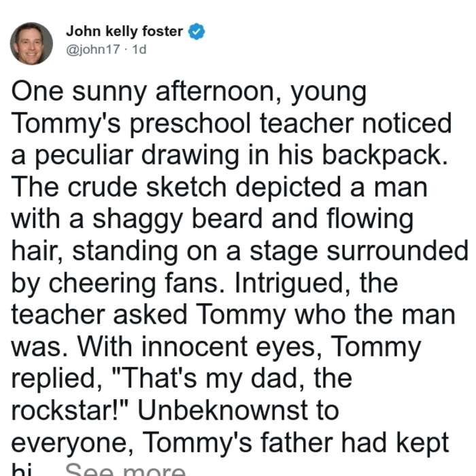Click the words 'preschool teacher' in post

click(242, 124)
